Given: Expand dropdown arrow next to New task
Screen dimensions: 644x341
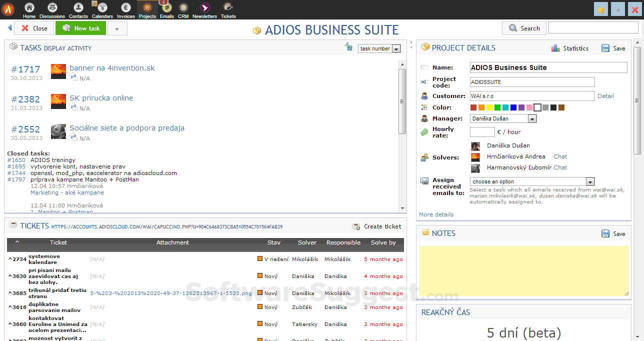Looking at the screenshot, I should coord(117,28).
